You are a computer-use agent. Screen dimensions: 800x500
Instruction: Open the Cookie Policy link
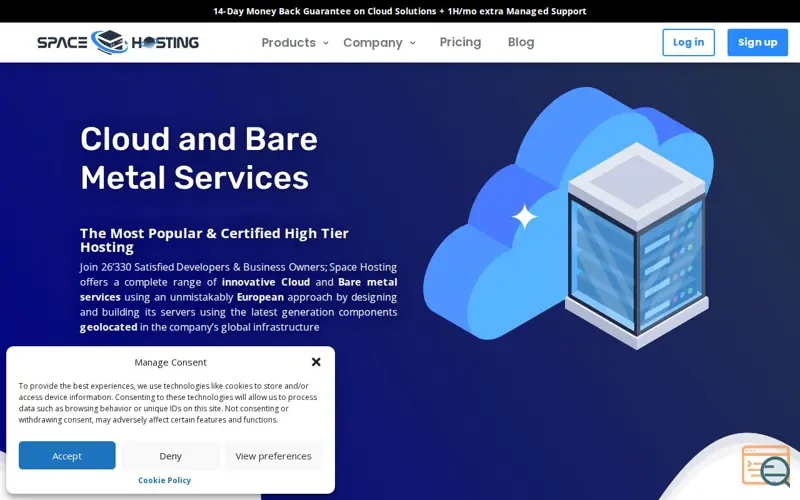(x=164, y=480)
